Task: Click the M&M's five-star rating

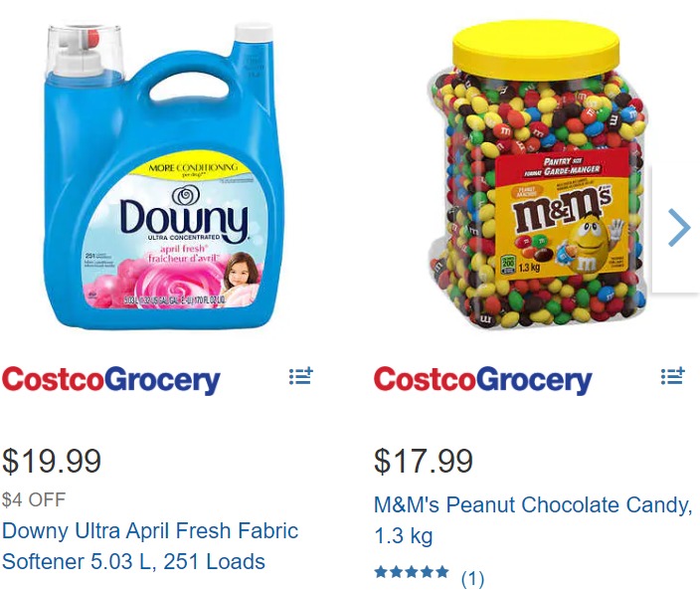Action: [x=412, y=572]
